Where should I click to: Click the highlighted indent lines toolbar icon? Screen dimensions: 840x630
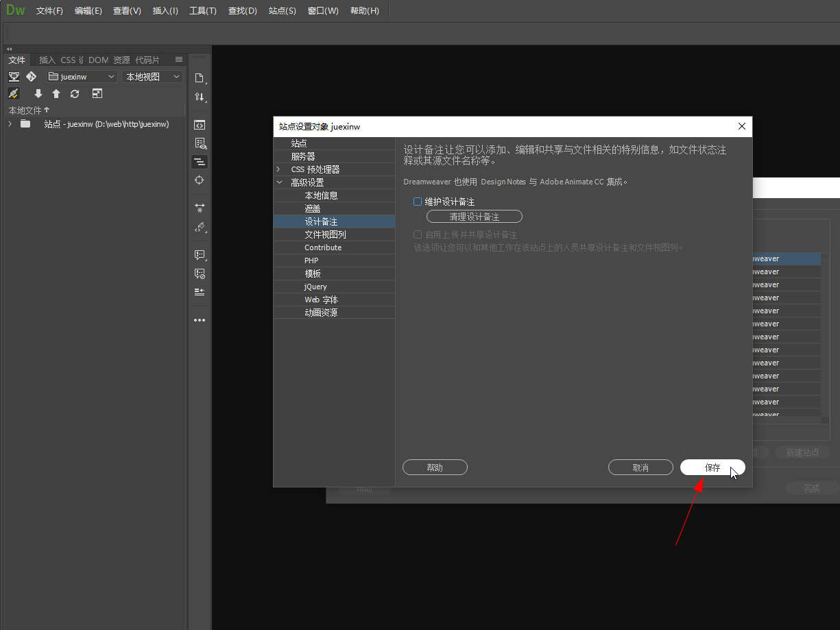(x=200, y=162)
